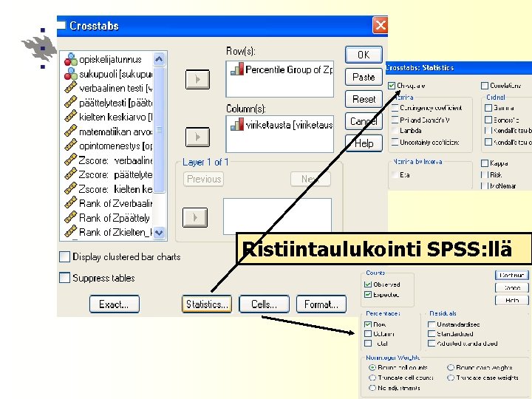Click Continue in Cells dialog

(x=511, y=275)
